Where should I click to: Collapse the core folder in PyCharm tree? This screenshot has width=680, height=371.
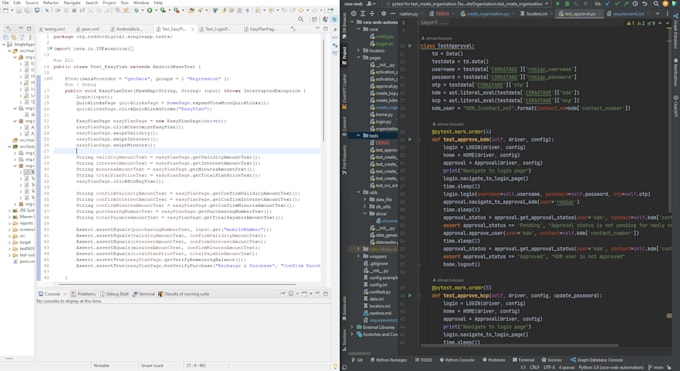359,29
